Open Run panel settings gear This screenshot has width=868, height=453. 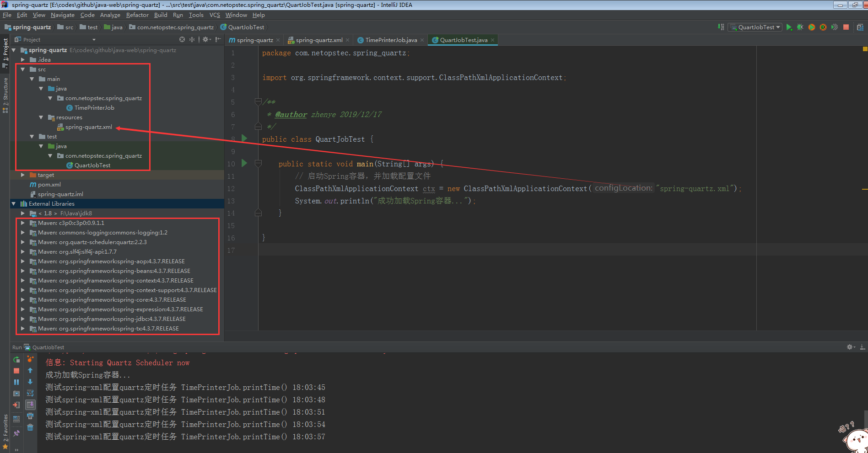click(x=850, y=347)
